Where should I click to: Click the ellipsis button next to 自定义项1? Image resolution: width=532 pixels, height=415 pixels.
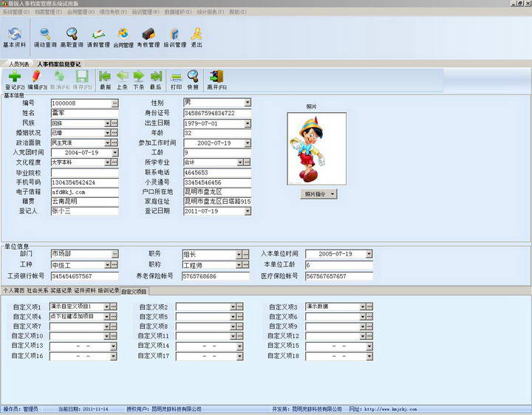pos(114,306)
